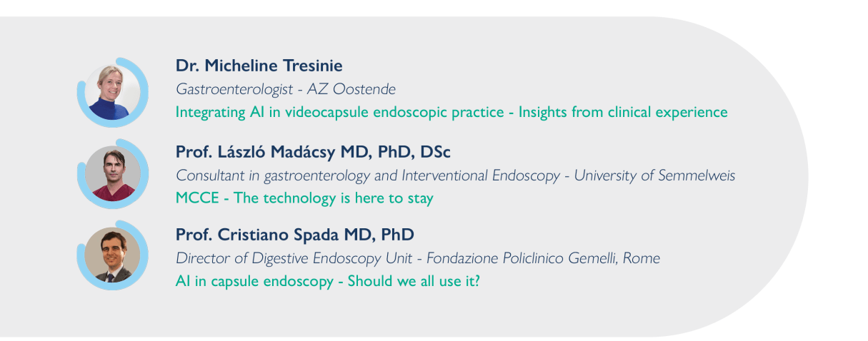Image resolution: width=868 pixels, height=341 pixels.
Task: Click the University of Semmelweis affiliation text
Action: point(654,175)
